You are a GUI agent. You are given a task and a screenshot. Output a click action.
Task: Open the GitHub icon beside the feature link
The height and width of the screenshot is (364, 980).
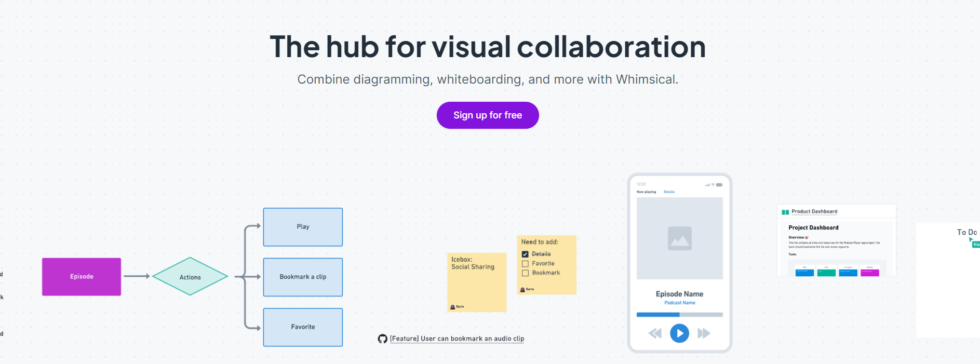pos(383,339)
